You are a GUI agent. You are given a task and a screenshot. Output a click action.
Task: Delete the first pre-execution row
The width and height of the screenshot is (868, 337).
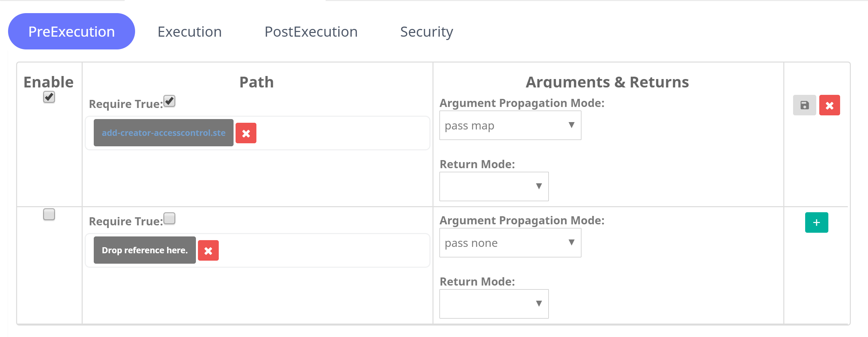[829, 105]
